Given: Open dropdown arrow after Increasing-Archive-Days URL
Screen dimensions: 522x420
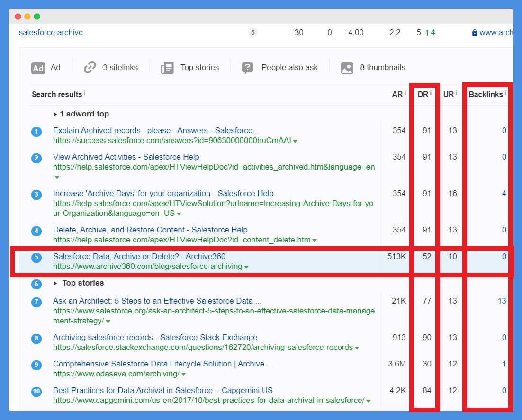Looking at the screenshot, I should coord(179,214).
